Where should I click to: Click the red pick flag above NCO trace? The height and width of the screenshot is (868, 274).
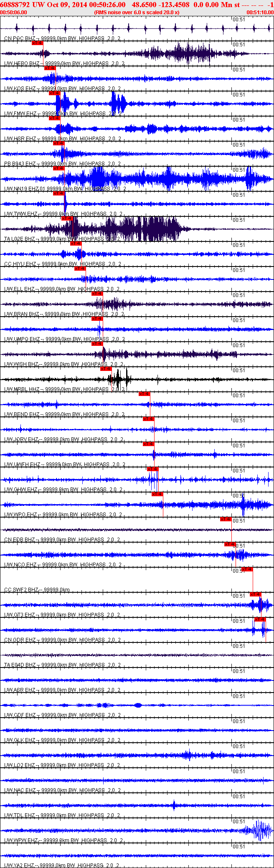click(230, 544)
